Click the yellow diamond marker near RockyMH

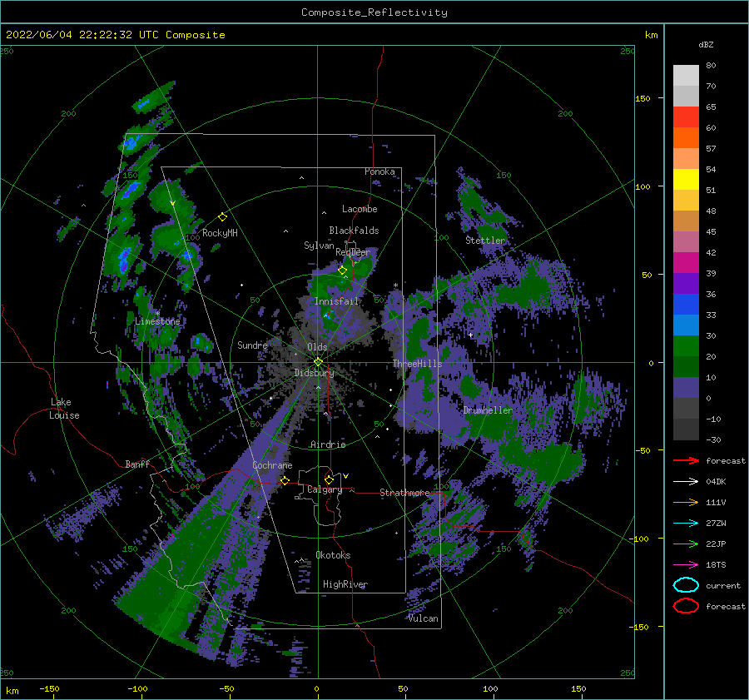coord(222,217)
